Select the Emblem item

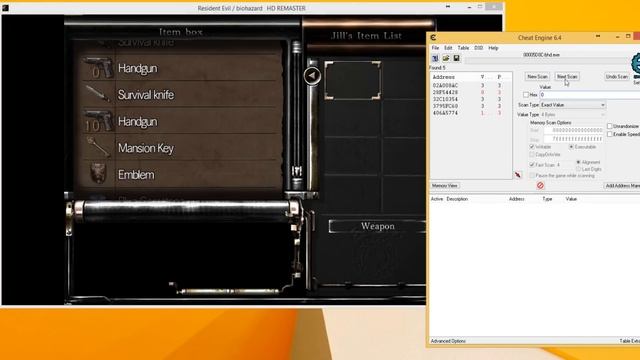(x=182, y=175)
